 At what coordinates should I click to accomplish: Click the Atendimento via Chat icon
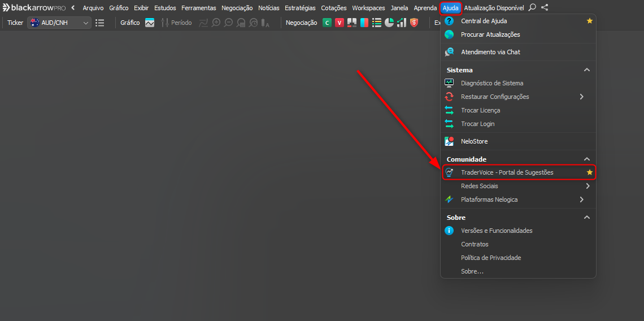point(449,52)
